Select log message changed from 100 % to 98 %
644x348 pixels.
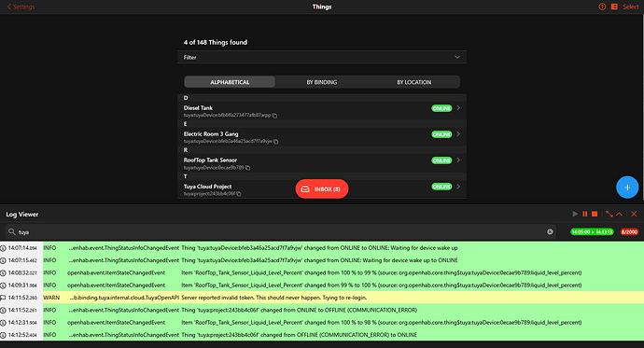click(x=382, y=322)
